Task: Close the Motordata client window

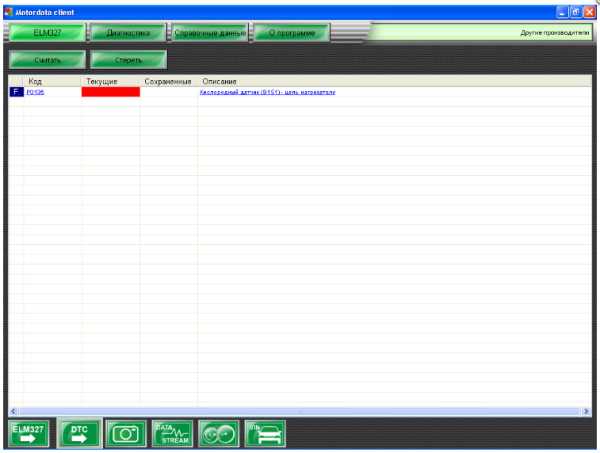Action: pos(589,12)
